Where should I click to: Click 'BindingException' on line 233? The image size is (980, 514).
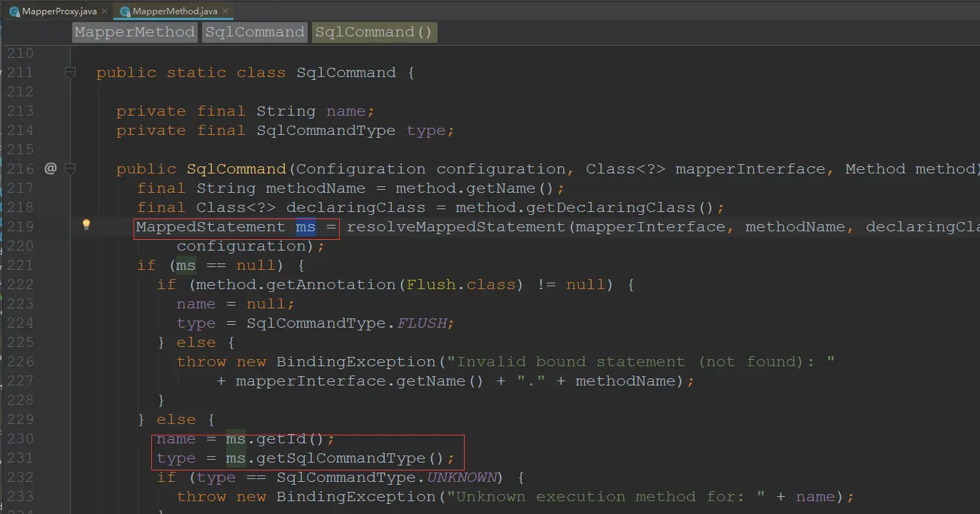pos(355,496)
